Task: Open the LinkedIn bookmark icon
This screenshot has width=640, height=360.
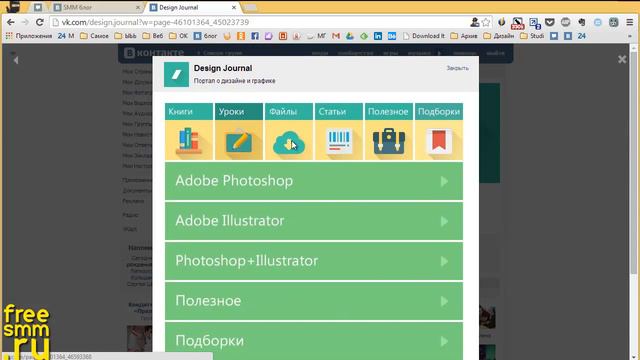Action: click(x=378, y=36)
